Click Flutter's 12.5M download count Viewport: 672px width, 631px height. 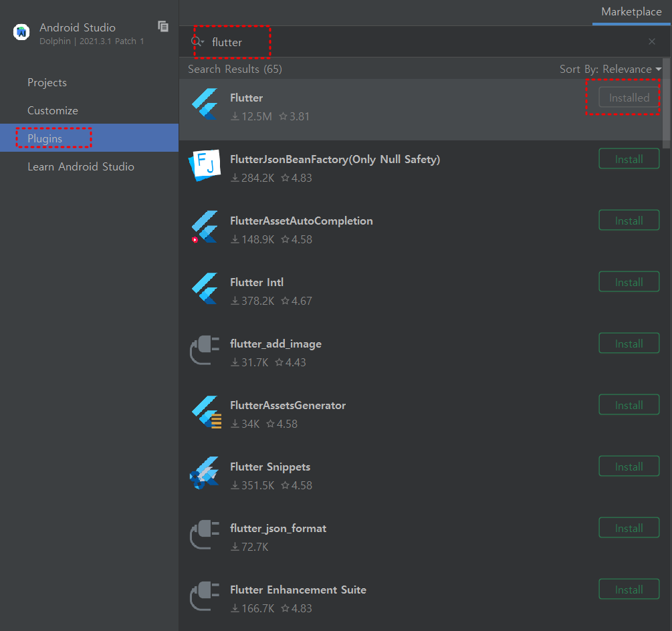pos(251,116)
